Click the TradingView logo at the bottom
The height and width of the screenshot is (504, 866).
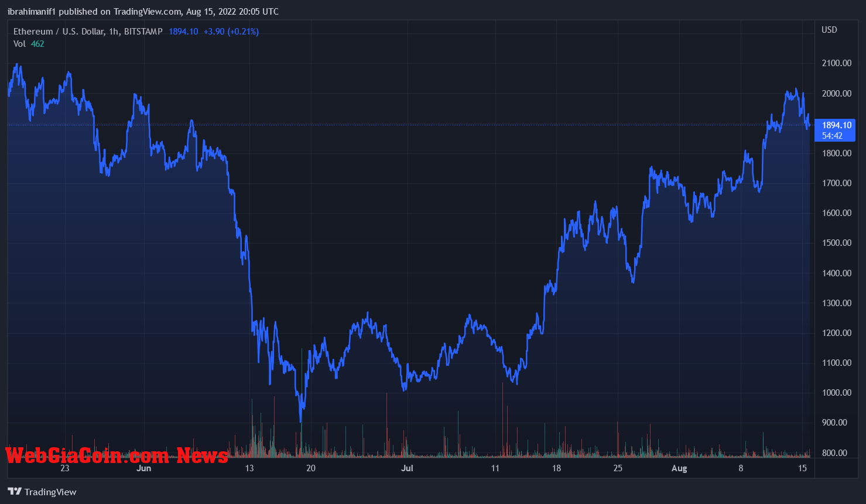click(x=42, y=492)
